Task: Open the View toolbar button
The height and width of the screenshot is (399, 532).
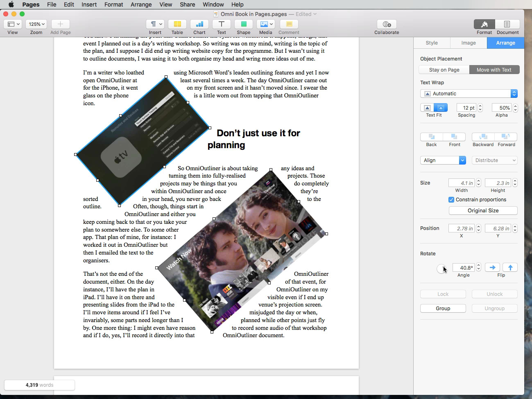Action: point(13,24)
